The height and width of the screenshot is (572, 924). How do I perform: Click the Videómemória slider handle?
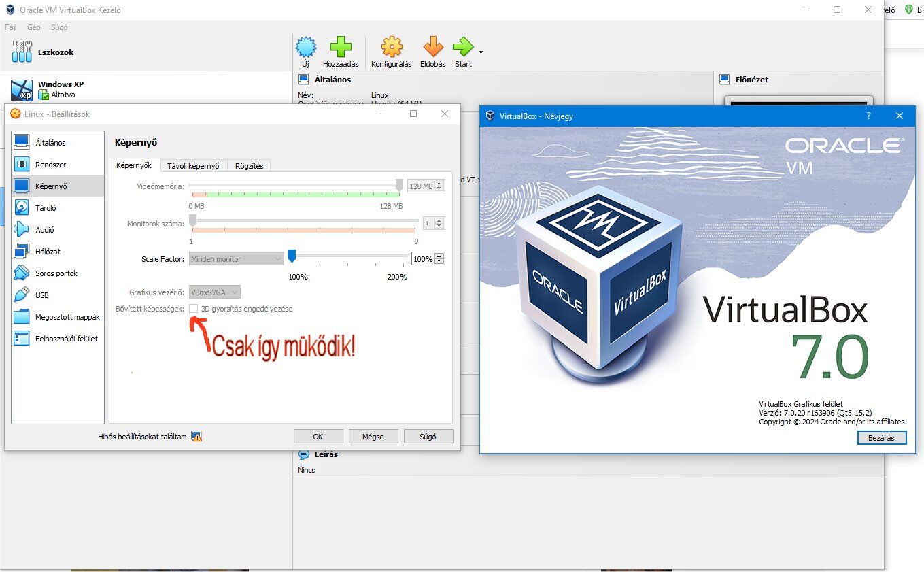pyautogui.click(x=399, y=184)
